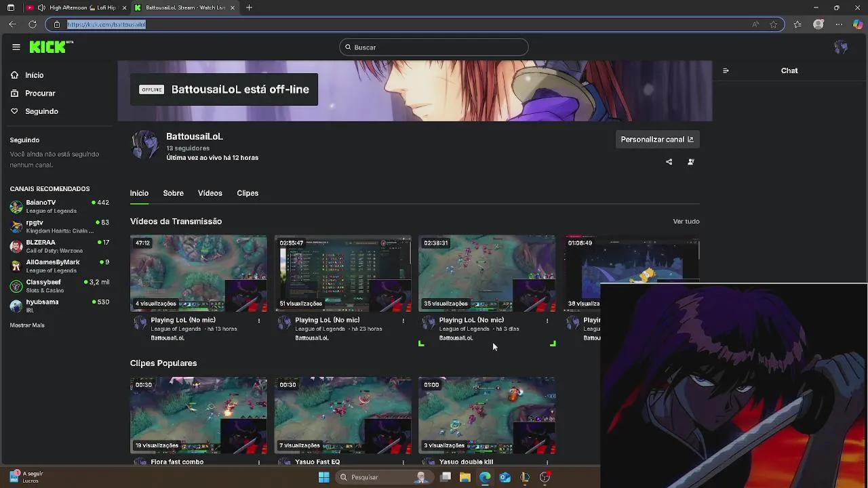The height and width of the screenshot is (488, 868).
Task: Open the browser favorites list icon
Action: (x=797, y=24)
